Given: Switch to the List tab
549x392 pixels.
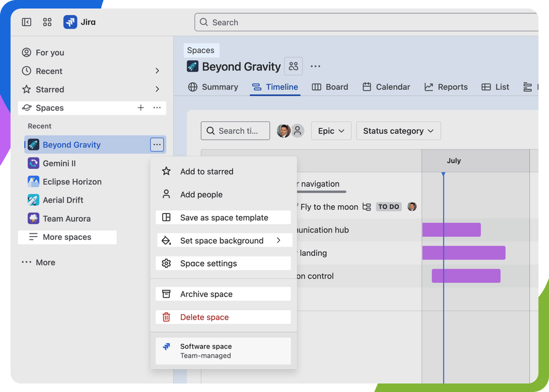Looking at the screenshot, I should tap(496, 87).
